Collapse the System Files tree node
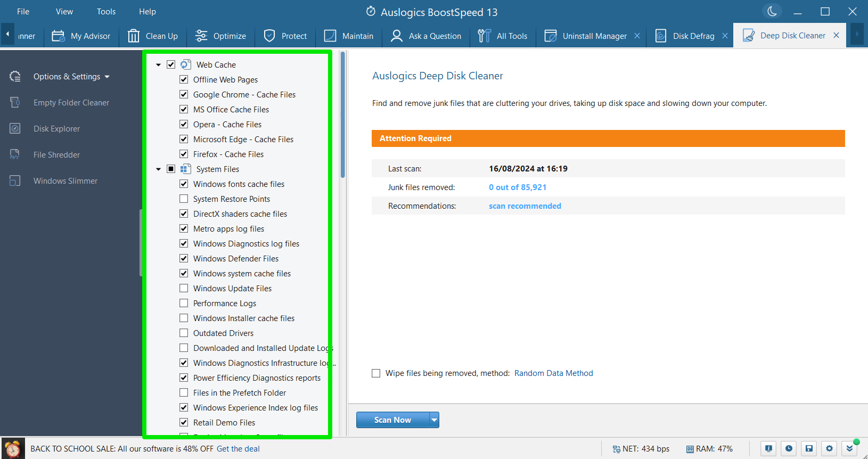868x459 pixels. (x=158, y=169)
